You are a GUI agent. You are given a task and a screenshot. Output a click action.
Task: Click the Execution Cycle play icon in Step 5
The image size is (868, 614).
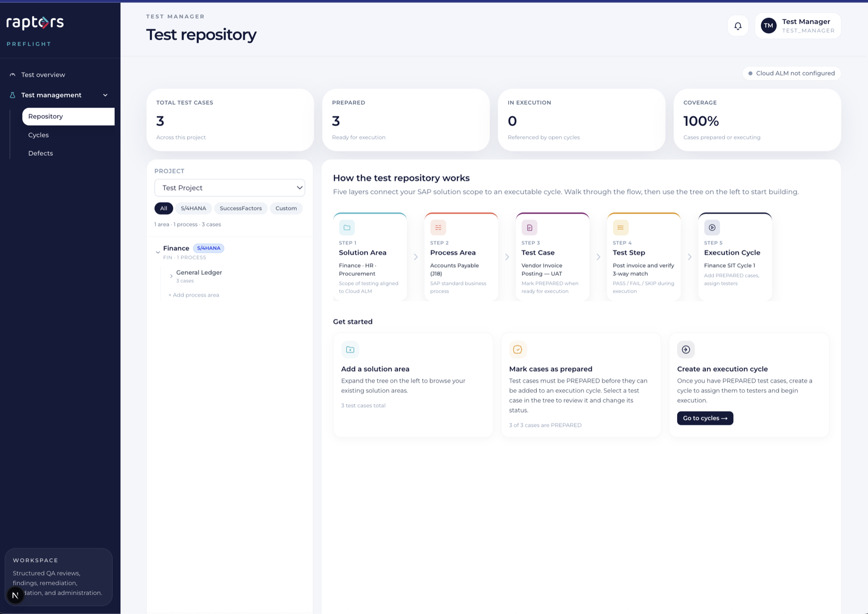[x=712, y=227]
